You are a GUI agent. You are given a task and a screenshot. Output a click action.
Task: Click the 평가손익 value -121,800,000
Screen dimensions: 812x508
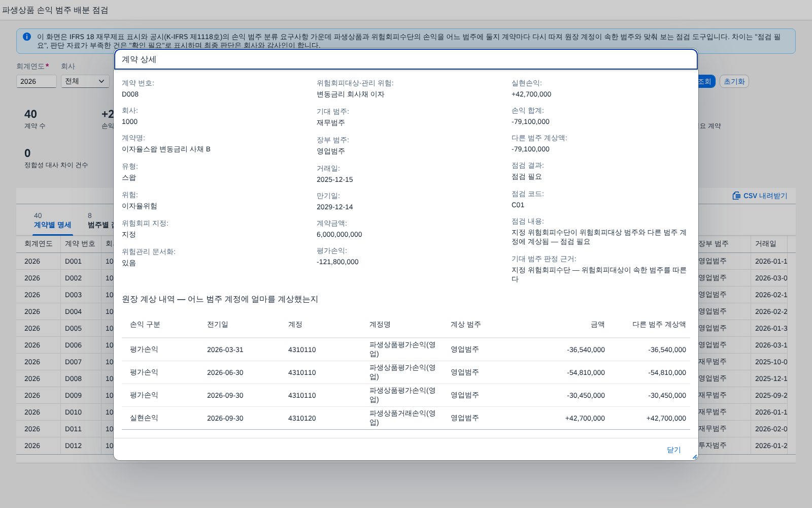point(337,262)
